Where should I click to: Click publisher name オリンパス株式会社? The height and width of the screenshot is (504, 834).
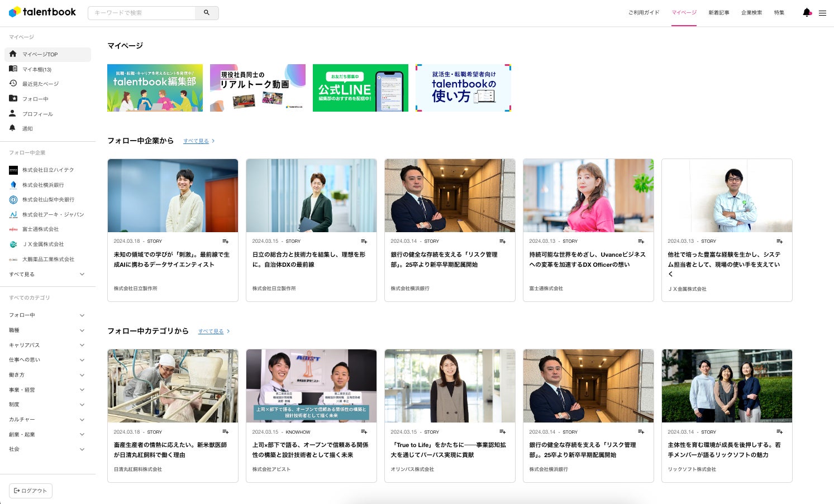412,469
